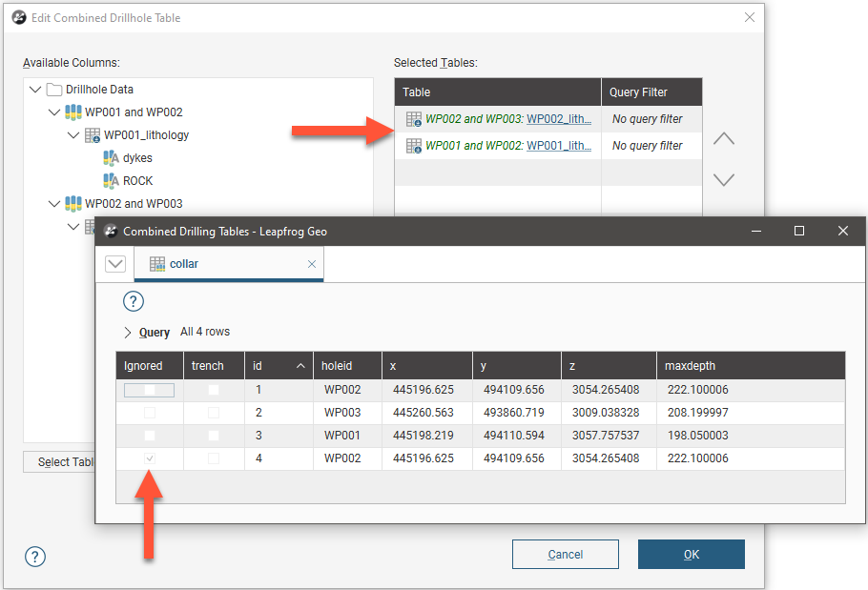Open help in Edit Combined Drillhole Table dialog
This screenshot has height=590, width=868.
[x=35, y=557]
